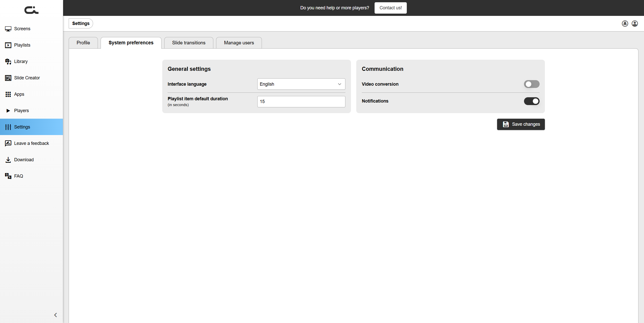644x323 pixels.
Task: Enable the Video conversion toggle
Action: coord(532,84)
